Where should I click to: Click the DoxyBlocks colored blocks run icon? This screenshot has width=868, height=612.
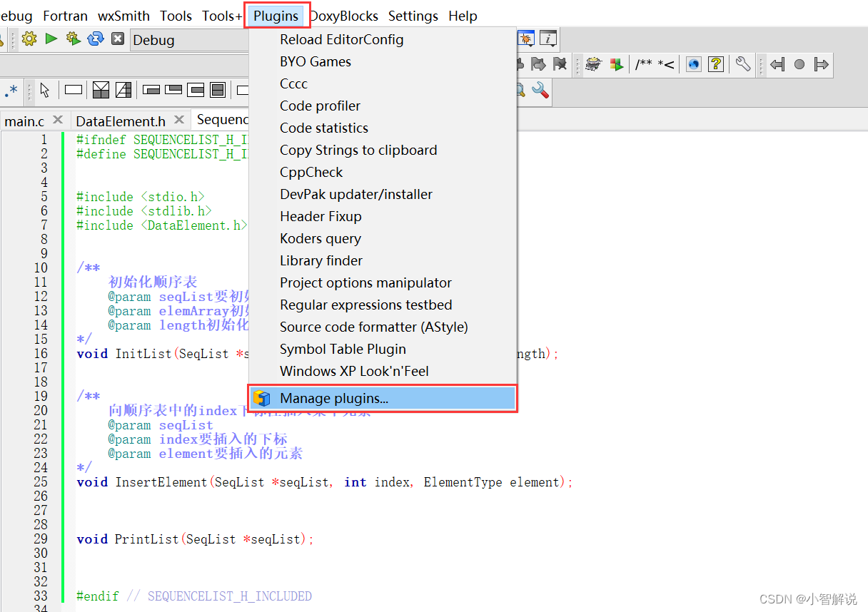pyautogui.click(x=615, y=64)
